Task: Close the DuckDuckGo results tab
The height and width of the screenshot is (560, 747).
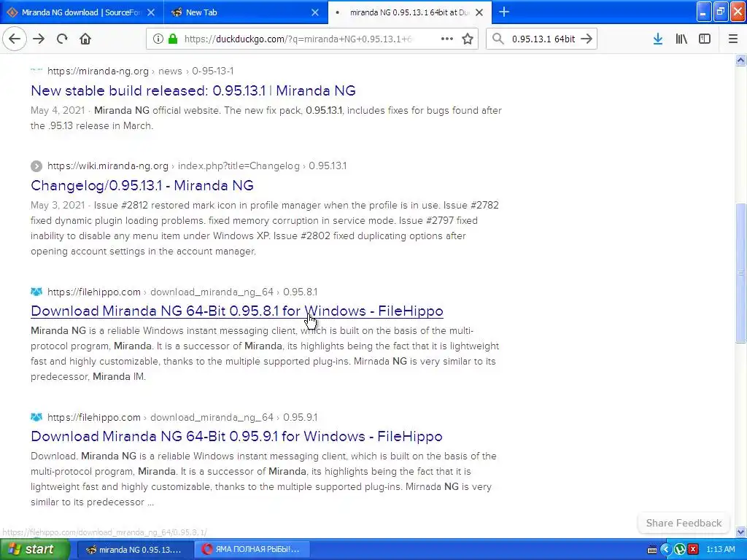Action: [x=479, y=12]
